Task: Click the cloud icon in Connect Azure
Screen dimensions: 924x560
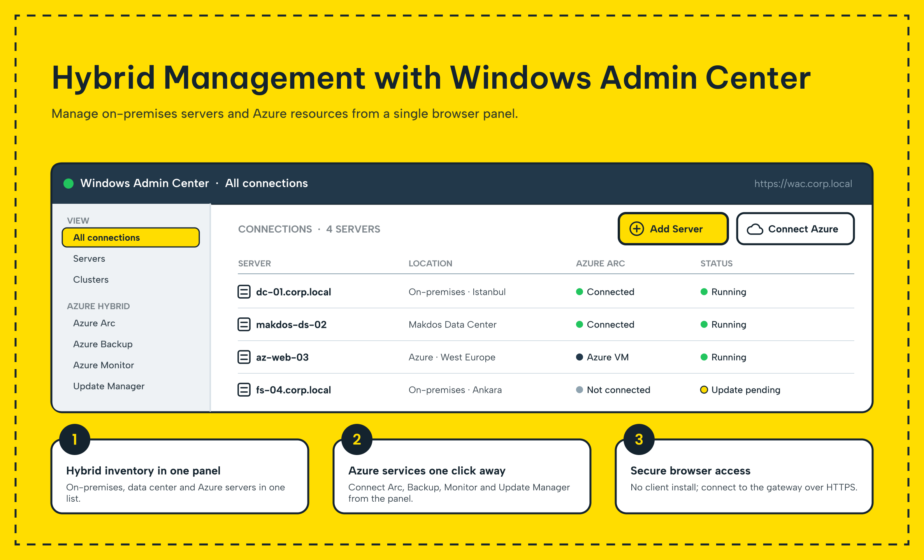Action: (755, 229)
